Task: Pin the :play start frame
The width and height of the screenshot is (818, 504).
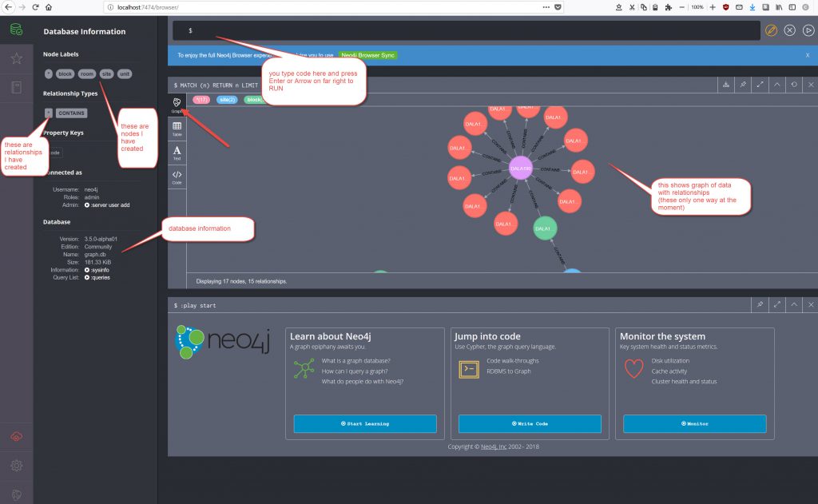Action: 760,305
